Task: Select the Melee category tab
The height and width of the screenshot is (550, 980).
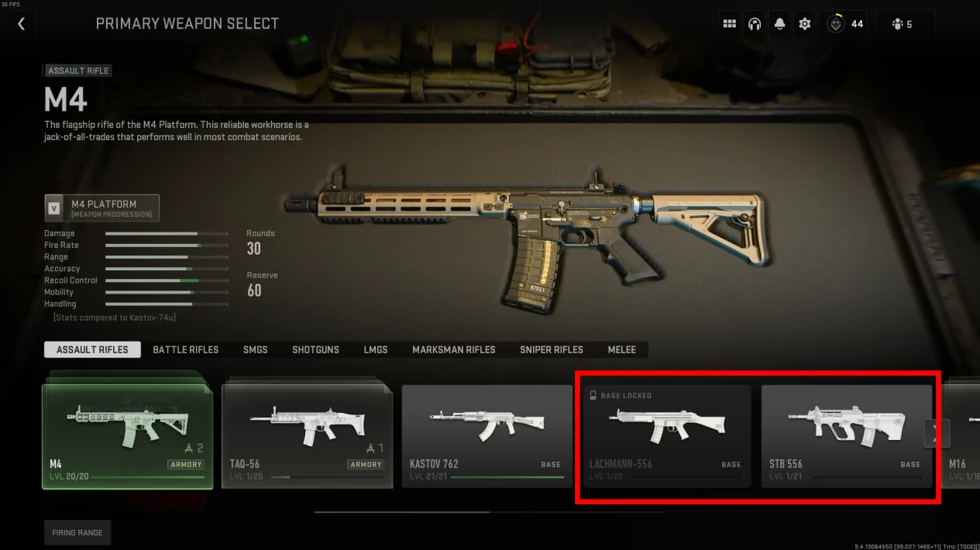Action: coord(622,349)
